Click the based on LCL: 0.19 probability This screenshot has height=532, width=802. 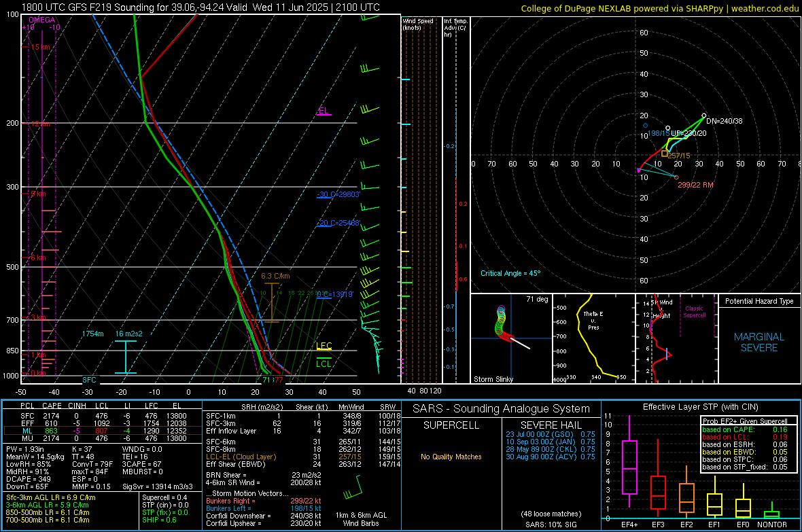coord(745,436)
